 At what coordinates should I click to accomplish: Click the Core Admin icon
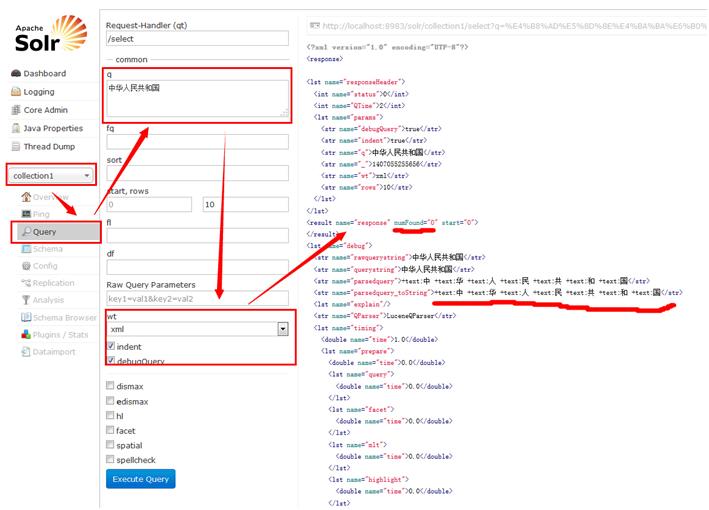pos(16,110)
